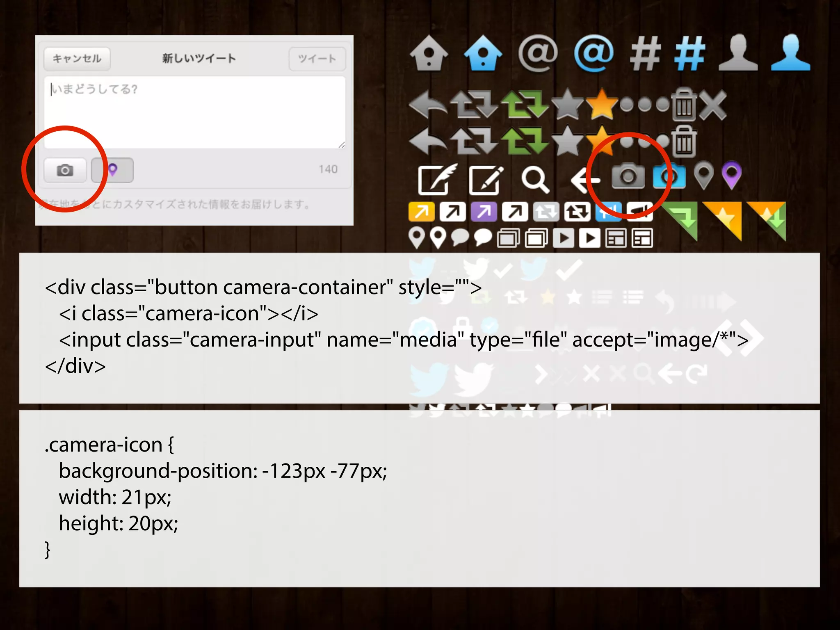
Task: Click the gray square retweet badge icon
Action: pyautogui.click(x=546, y=212)
